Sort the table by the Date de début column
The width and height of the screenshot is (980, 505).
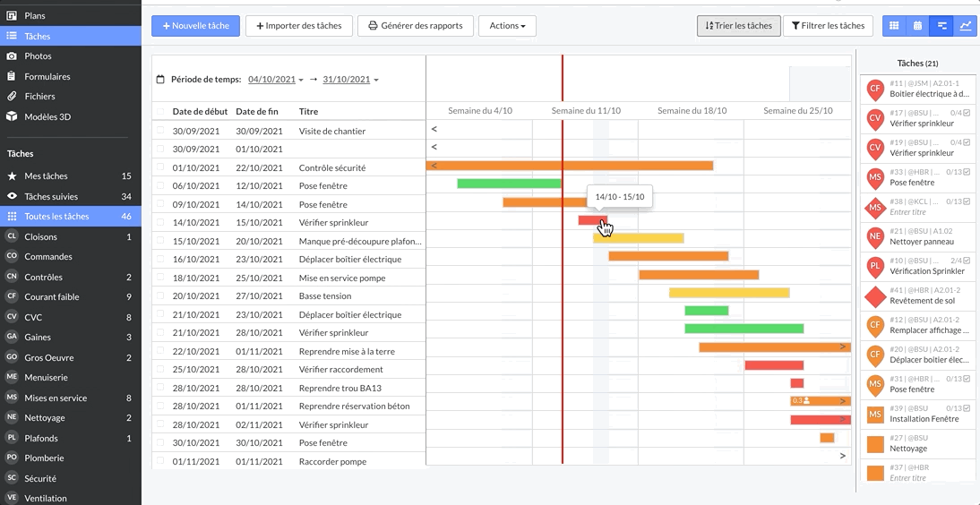click(x=200, y=112)
